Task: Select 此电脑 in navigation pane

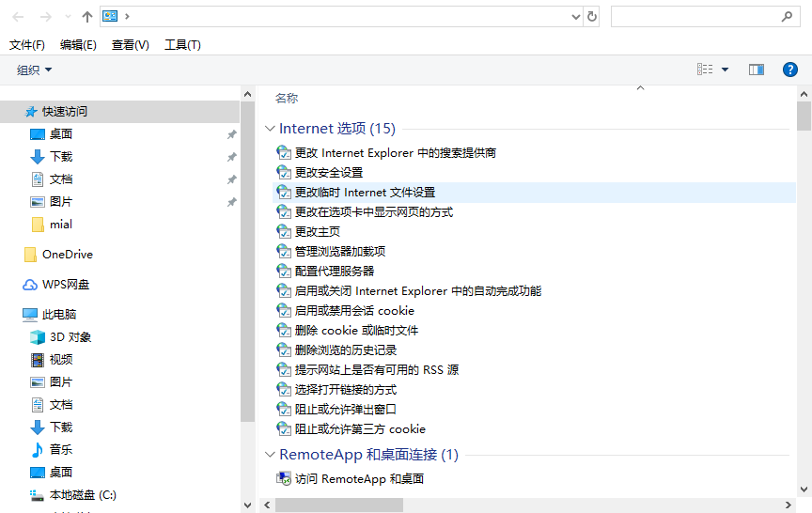Action: click(x=59, y=315)
